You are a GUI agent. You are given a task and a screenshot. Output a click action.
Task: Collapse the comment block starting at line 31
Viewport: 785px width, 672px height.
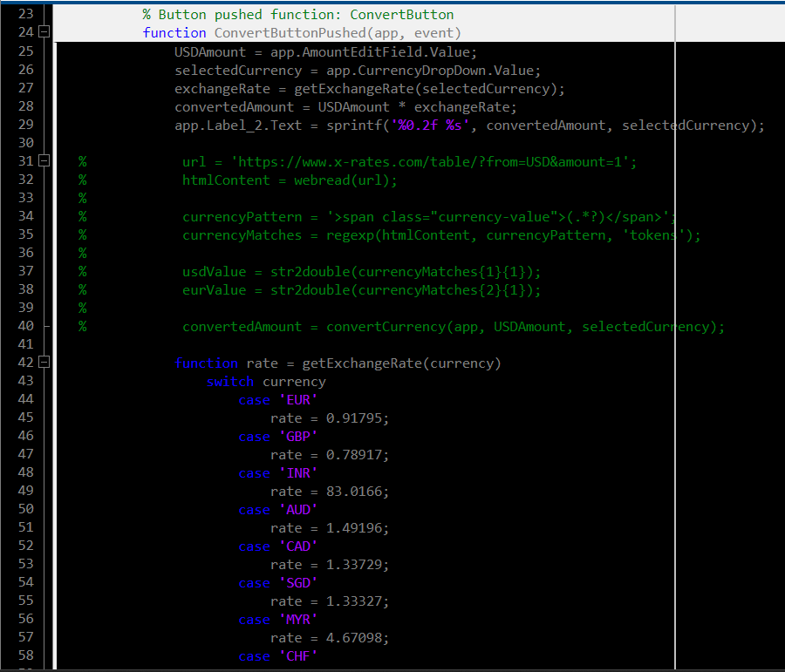click(x=44, y=160)
